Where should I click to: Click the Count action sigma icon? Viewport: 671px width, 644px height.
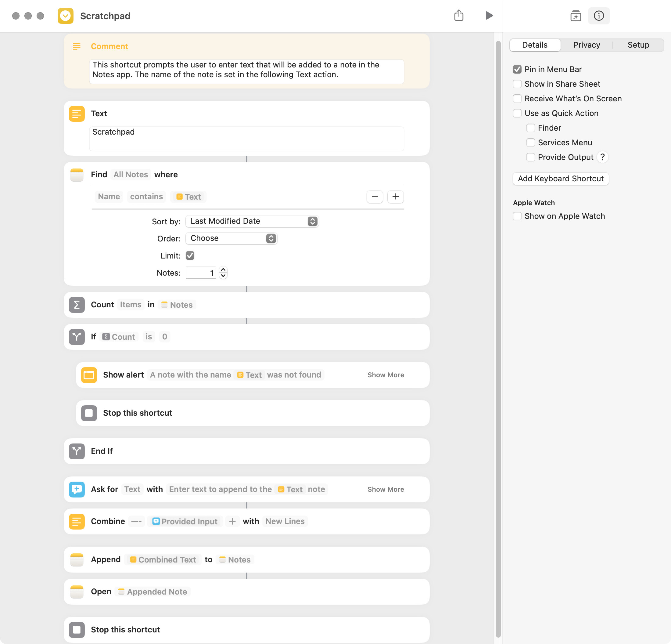pos(77,305)
